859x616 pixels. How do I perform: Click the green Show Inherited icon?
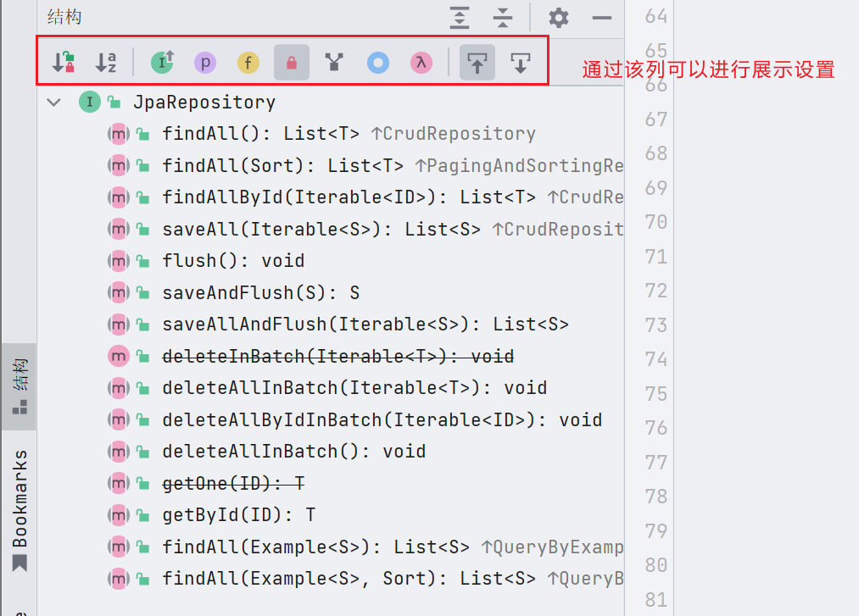162,63
